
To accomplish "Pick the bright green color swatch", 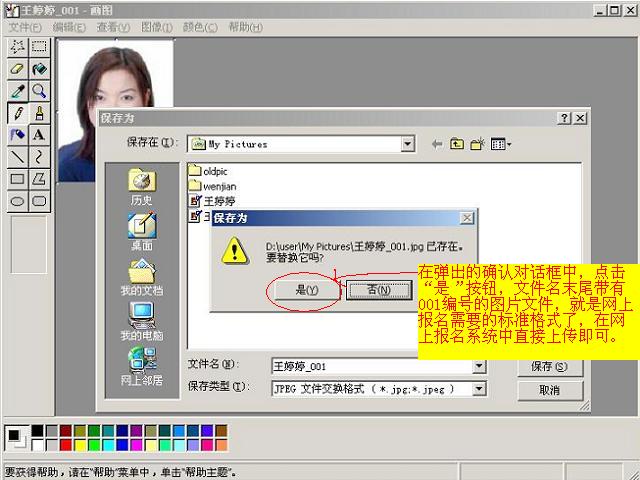I will [x=94, y=444].
